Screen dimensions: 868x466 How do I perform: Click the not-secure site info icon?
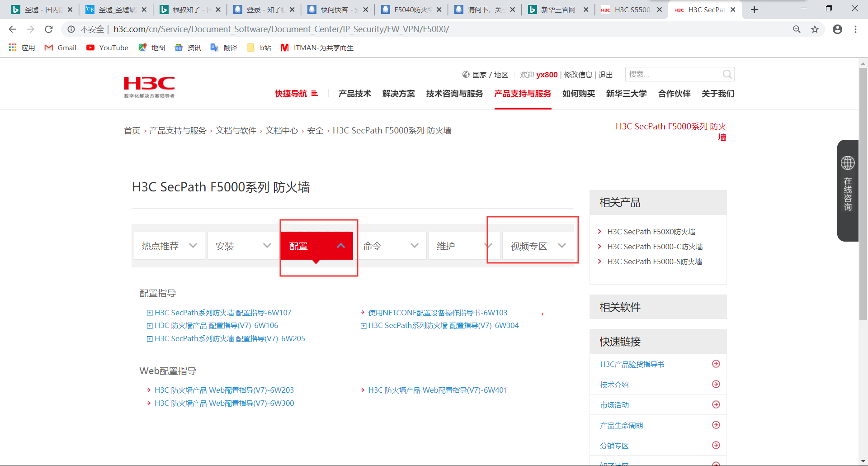(71, 29)
